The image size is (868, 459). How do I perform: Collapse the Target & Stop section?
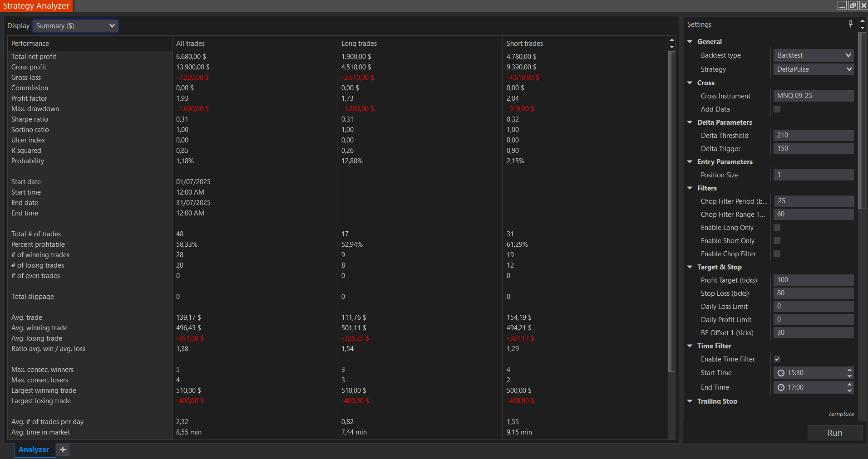point(690,267)
